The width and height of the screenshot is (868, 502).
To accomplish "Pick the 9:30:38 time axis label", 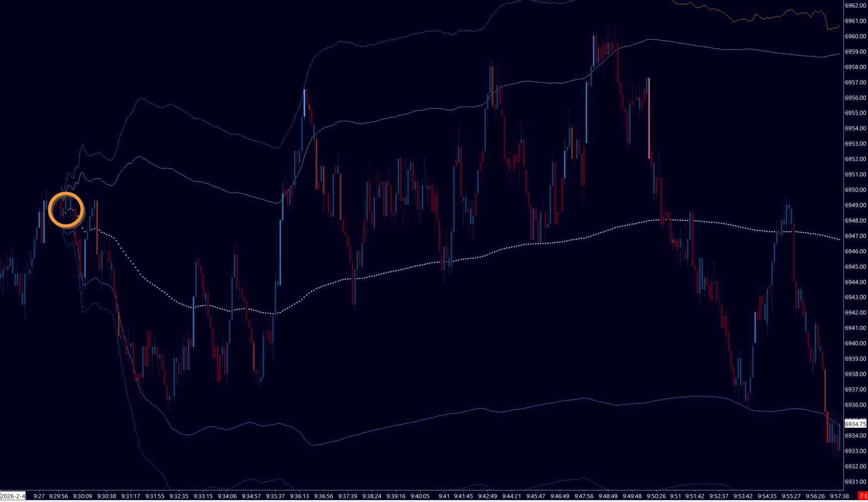I will tap(106, 496).
